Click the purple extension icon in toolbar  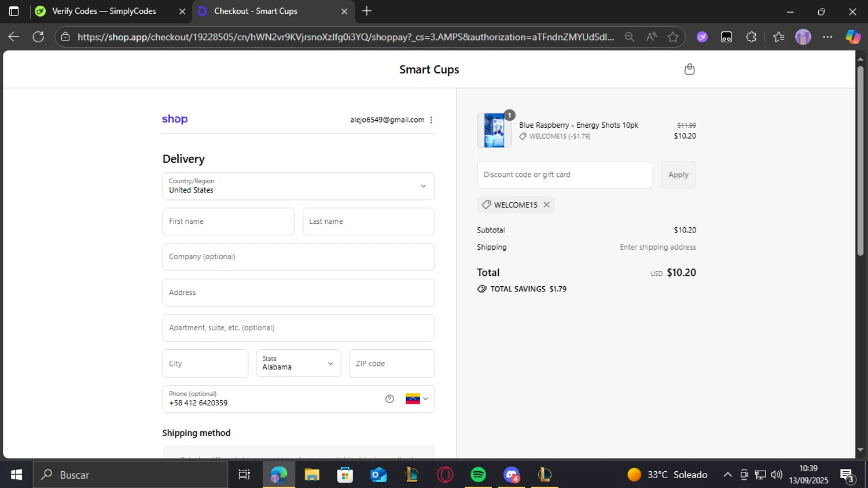702,37
